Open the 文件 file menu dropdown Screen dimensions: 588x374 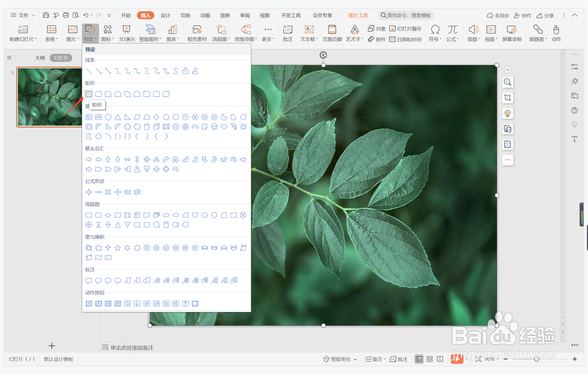(23, 15)
